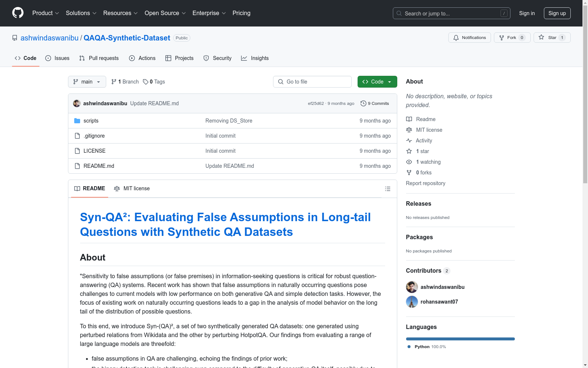The image size is (588, 368).
Task: Open the ashwindaswanibu owner link
Action: 50,38
